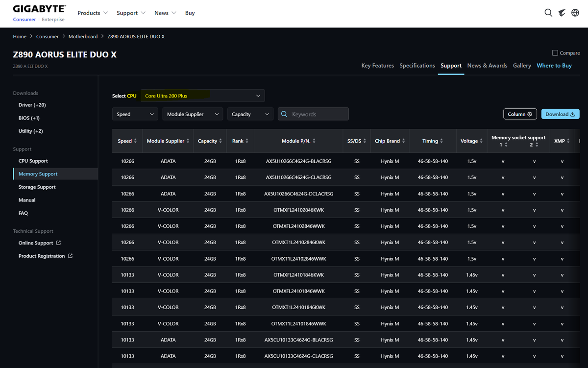Open CPU Support page

[33, 161]
